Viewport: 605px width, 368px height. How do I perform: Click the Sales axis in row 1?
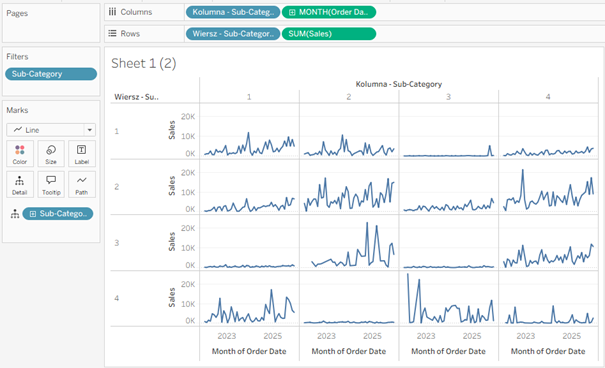click(x=172, y=130)
